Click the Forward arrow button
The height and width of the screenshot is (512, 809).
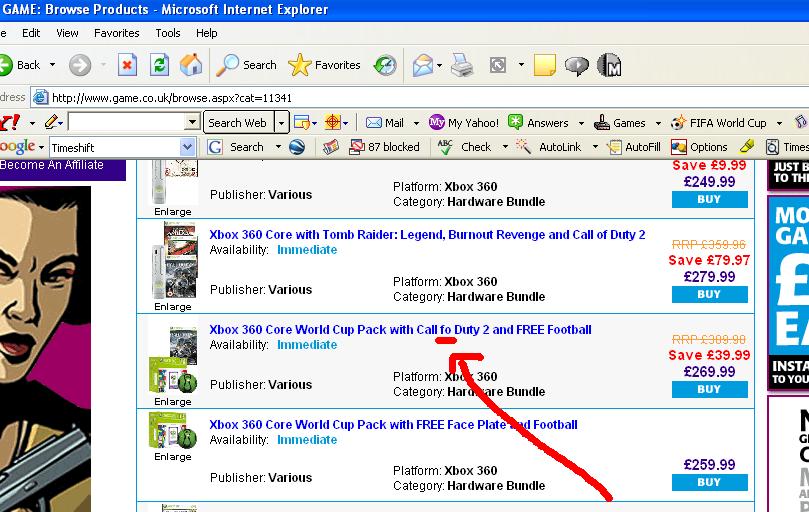click(x=80, y=65)
